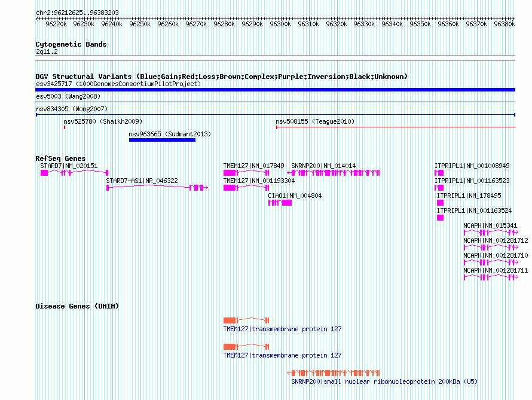Click the TMEM127 NM_001193304 transcript glyph
Screen dimensions: 532x400
pyautogui.click(x=246, y=188)
